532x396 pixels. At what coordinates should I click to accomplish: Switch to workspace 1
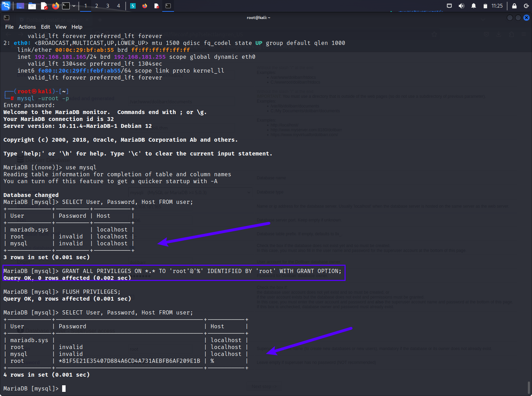coord(86,6)
